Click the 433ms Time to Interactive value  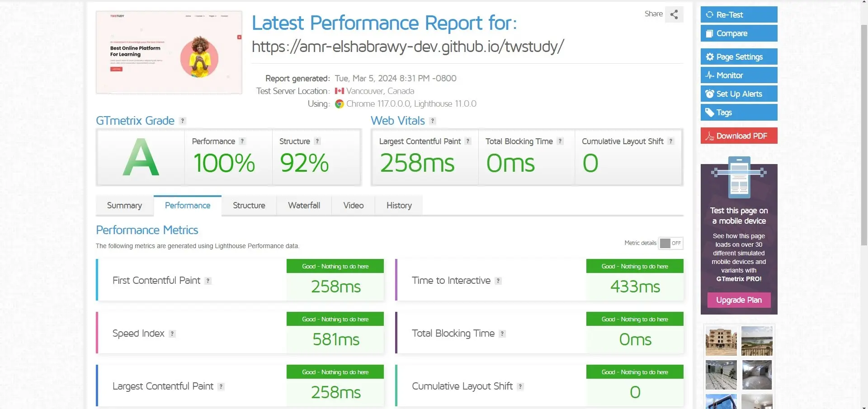635,287
